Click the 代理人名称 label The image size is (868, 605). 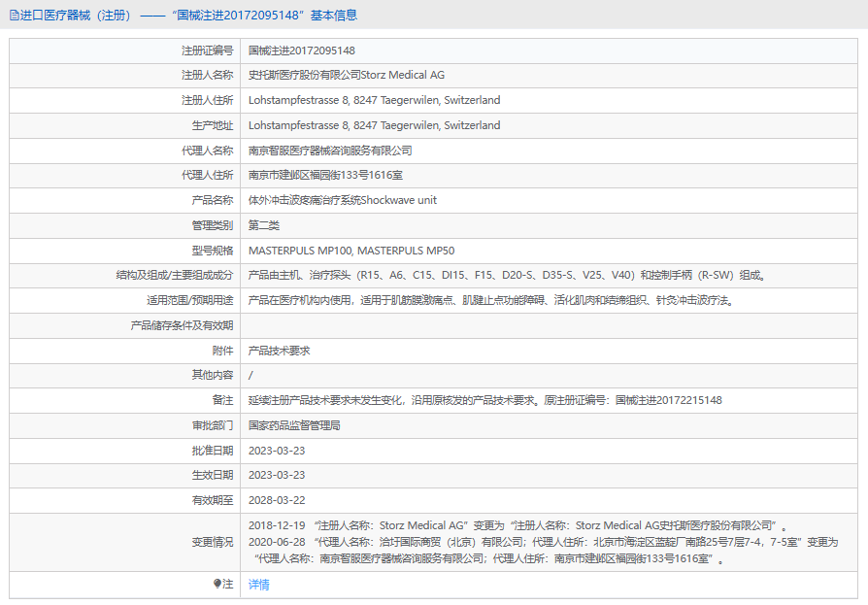208,151
